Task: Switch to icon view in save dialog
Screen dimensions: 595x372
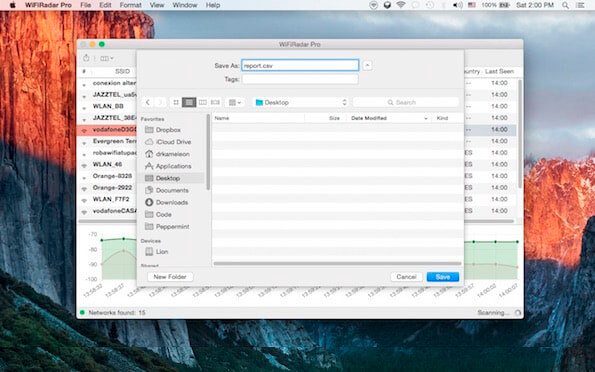Action: 176,102
